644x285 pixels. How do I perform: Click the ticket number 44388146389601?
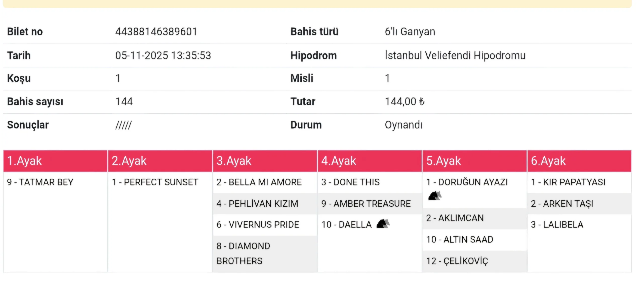coord(156,32)
